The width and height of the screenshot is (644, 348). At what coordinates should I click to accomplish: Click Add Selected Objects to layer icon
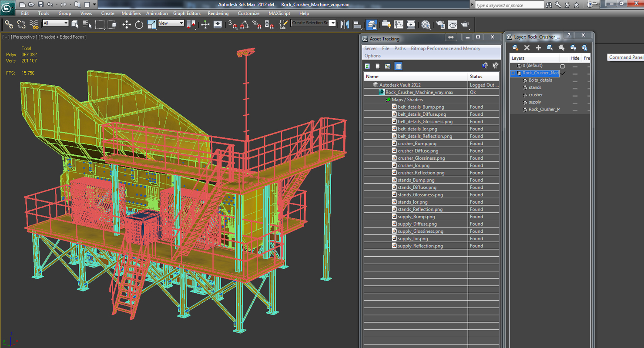pyautogui.click(x=538, y=48)
